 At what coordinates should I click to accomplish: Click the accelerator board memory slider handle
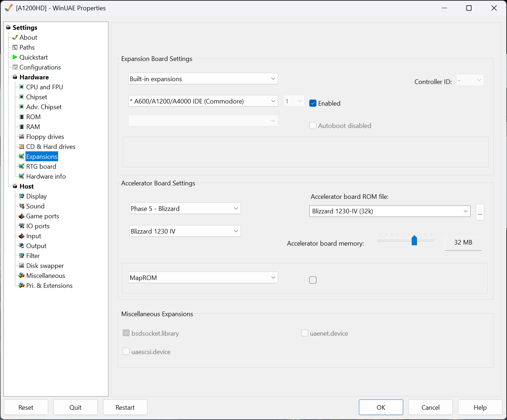(x=414, y=241)
